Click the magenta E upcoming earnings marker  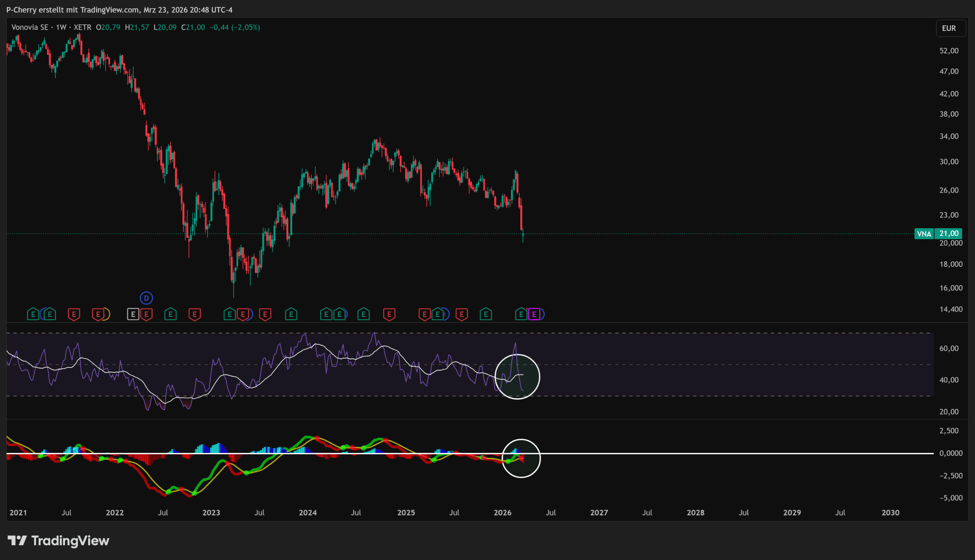pyautogui.click(x=534, y=315)
